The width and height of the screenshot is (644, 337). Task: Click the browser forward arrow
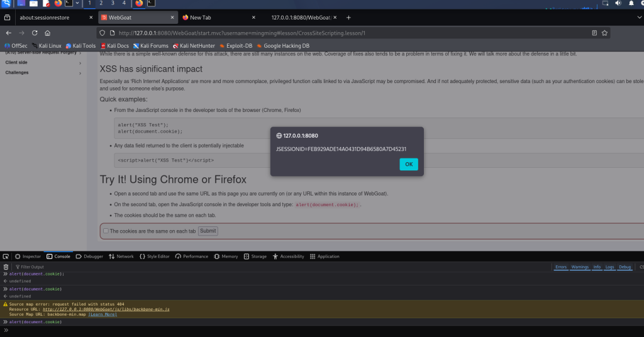21,33
